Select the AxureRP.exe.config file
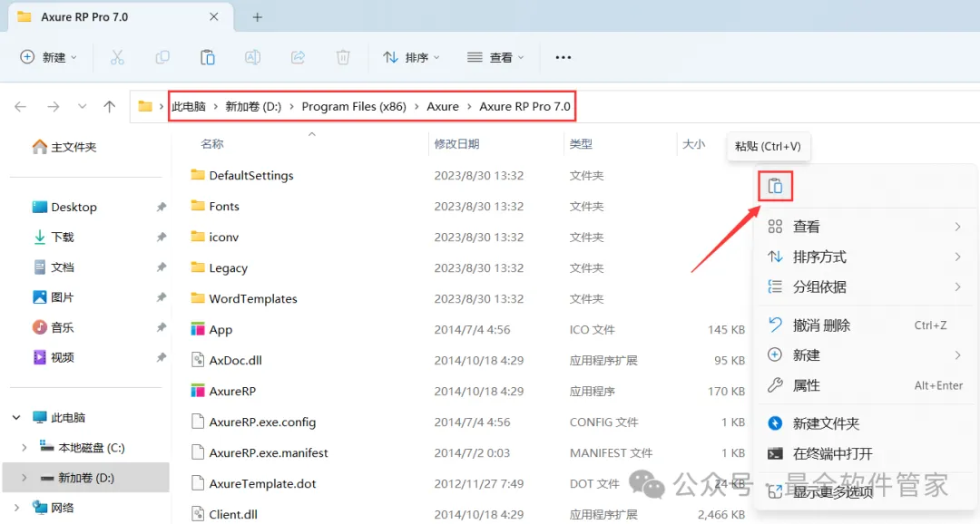Screen dimensions: 980x524 pyautogui.click(x=254, y=422)
